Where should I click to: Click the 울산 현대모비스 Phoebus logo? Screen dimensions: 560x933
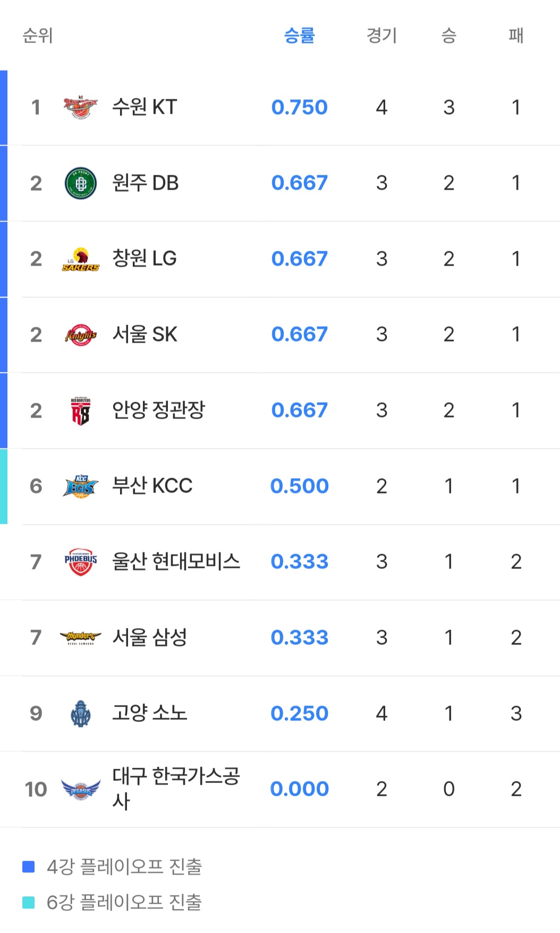point(81,562)
